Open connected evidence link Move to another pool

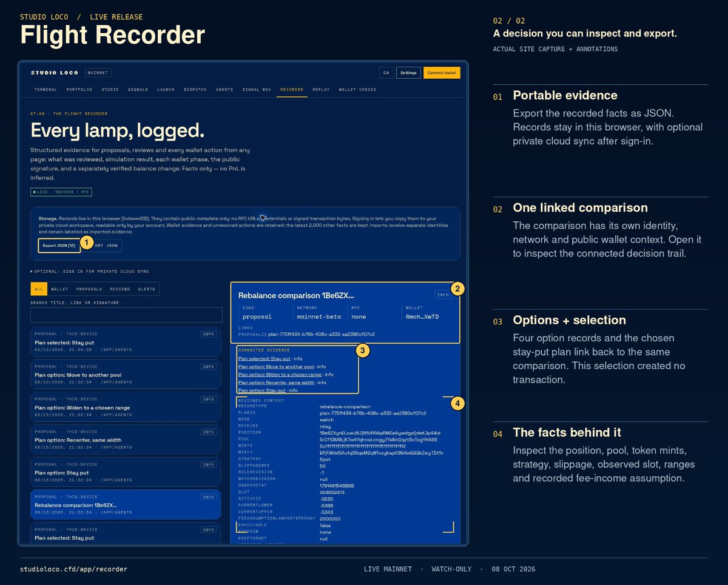(276, 367)
